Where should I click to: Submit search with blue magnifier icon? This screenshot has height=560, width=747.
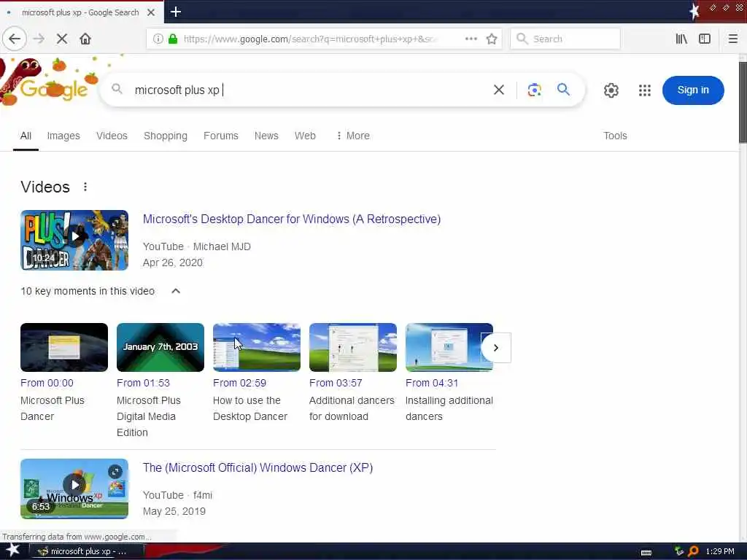[x=563, y=90]
